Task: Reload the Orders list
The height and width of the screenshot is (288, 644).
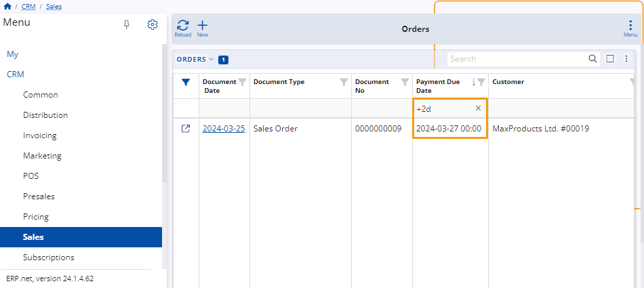Action: coord(183,28)
